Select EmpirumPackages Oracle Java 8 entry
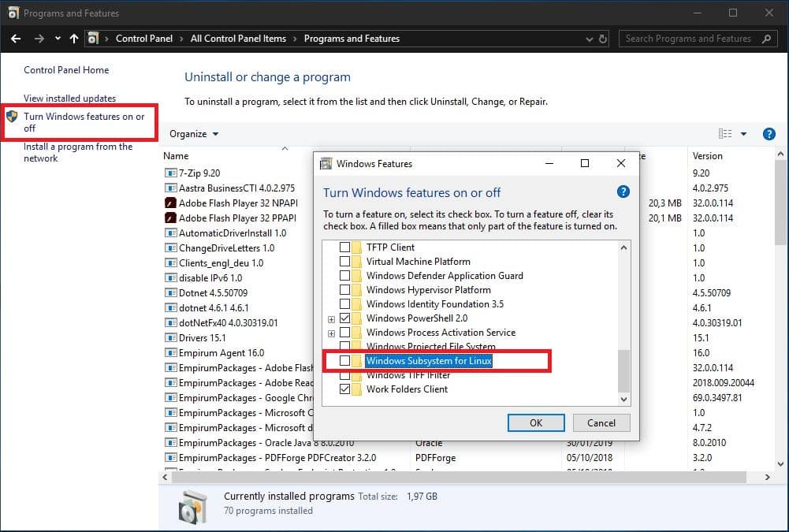This screenshot has width=789, height=532. [266, 443]
